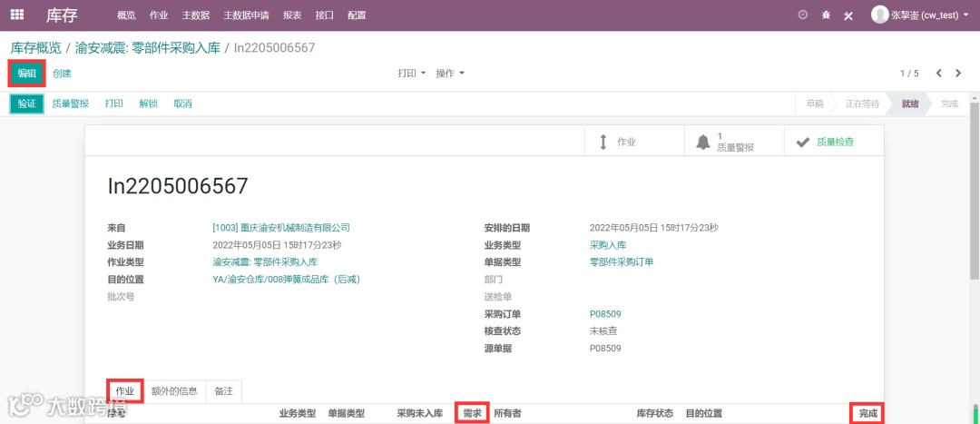Click the bug debug icon
Image resolution: width=980 pixels, height=424 pixels.
[x=826, y=15]
